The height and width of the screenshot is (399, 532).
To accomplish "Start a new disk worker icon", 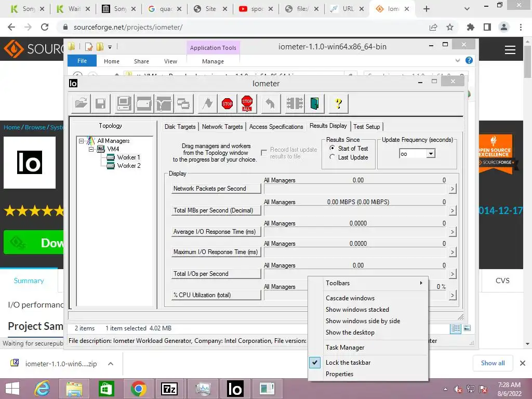I will coord(144,103).
